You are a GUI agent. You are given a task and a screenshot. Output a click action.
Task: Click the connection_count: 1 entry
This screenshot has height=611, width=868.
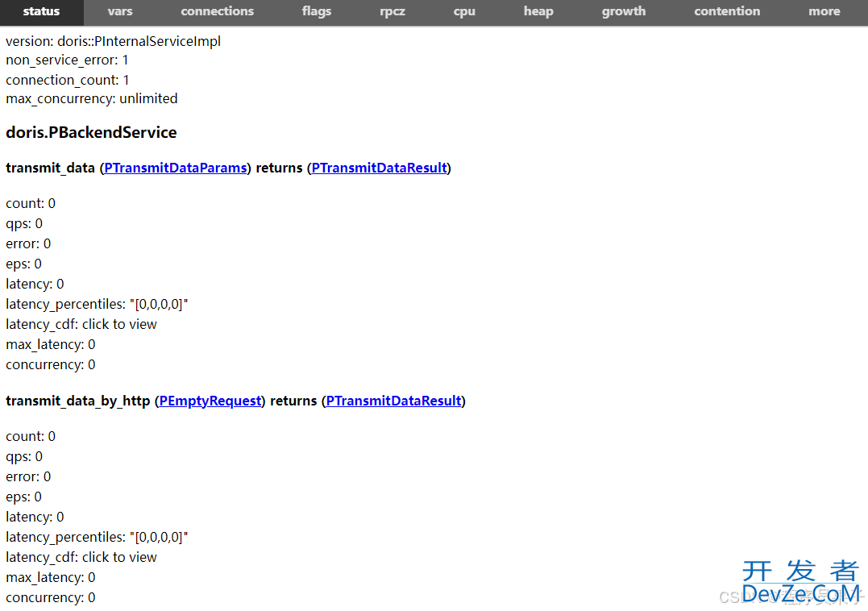tap(68, 81)
